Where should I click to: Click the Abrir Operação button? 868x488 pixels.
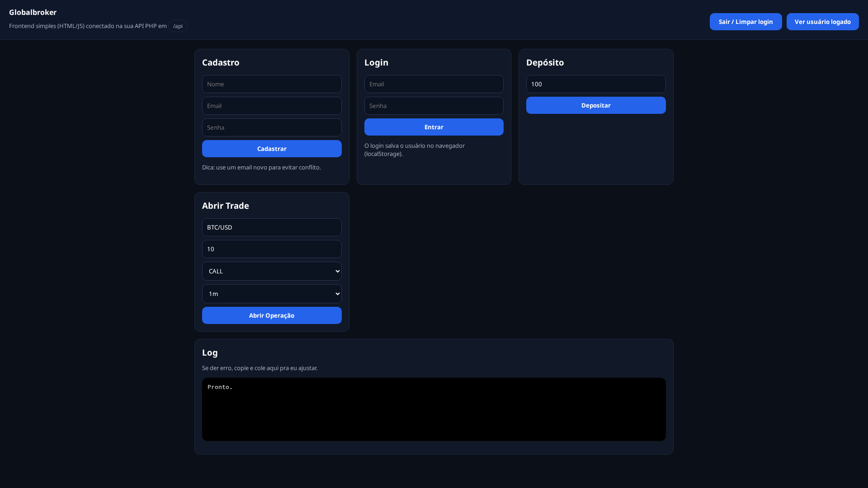[271, 315]
